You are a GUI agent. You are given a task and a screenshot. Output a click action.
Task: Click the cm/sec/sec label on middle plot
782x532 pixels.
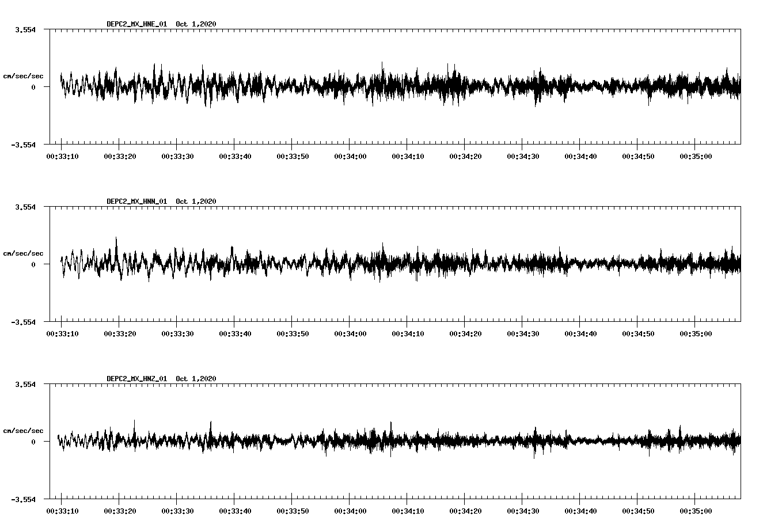coord(24,253)
